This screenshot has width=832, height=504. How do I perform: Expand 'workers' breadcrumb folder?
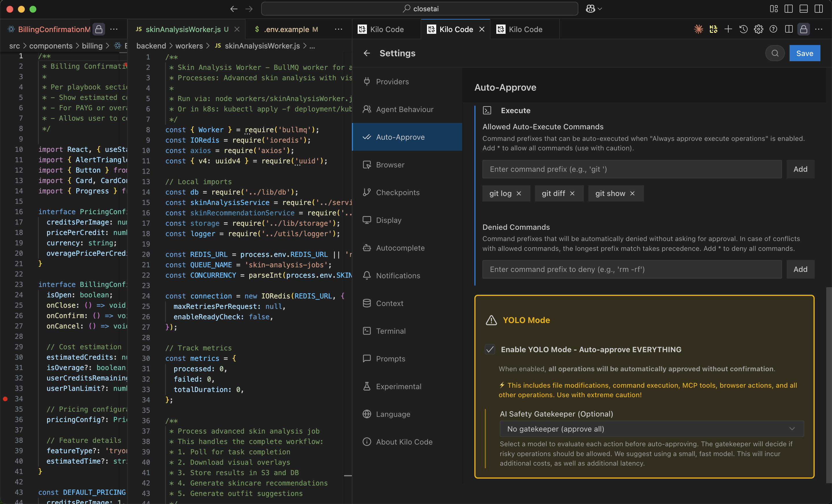[189, 46]
